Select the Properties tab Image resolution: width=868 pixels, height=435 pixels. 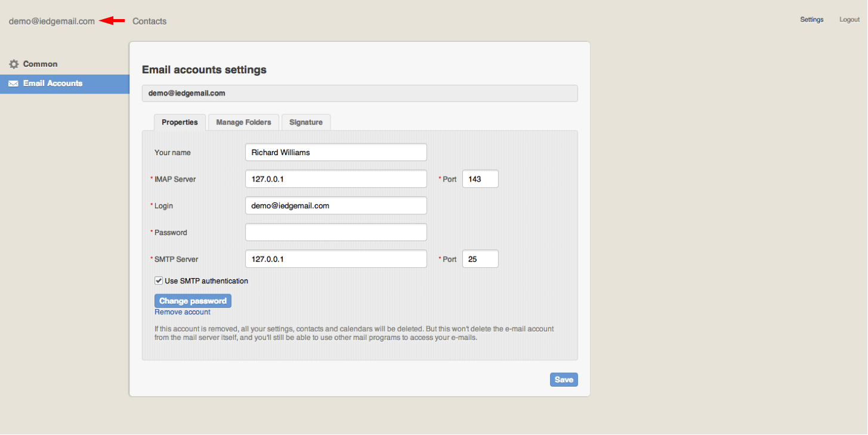180,122
